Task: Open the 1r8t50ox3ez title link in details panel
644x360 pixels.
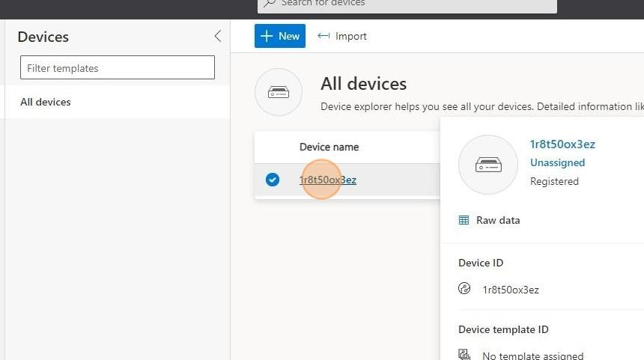Action: (562, 144)
